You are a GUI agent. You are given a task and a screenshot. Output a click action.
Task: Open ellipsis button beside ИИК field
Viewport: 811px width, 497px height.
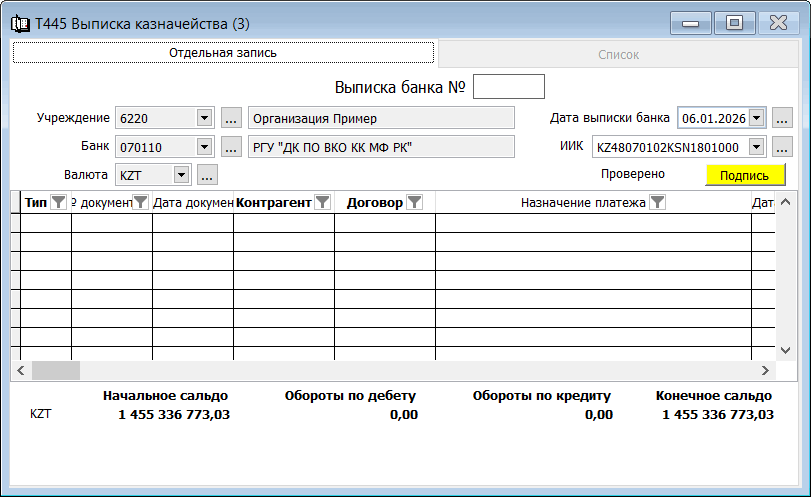(782, 147)
